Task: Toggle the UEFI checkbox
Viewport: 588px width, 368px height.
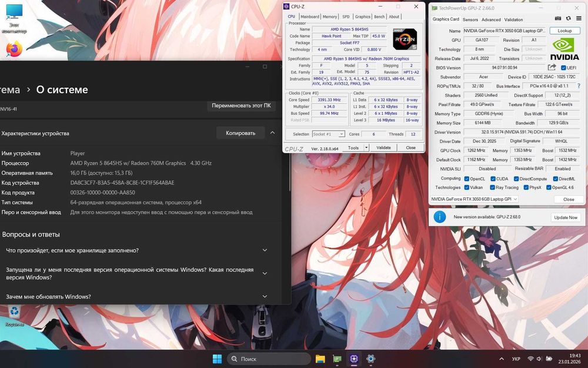Action: pos(563,68)
